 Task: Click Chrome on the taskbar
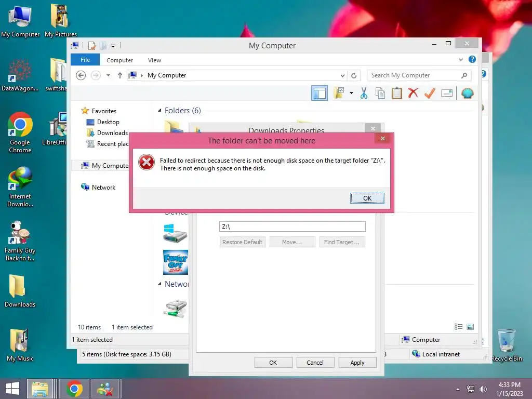[74, 389]
